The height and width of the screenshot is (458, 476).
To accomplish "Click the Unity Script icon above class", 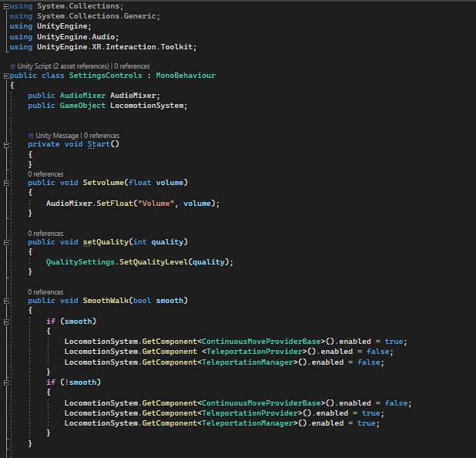I will pyautogui.click(x=13, y=66).
